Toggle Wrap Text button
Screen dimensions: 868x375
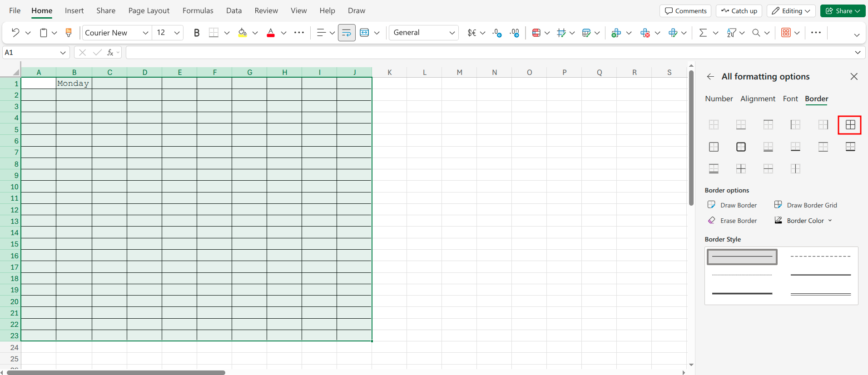coord(347,33)
